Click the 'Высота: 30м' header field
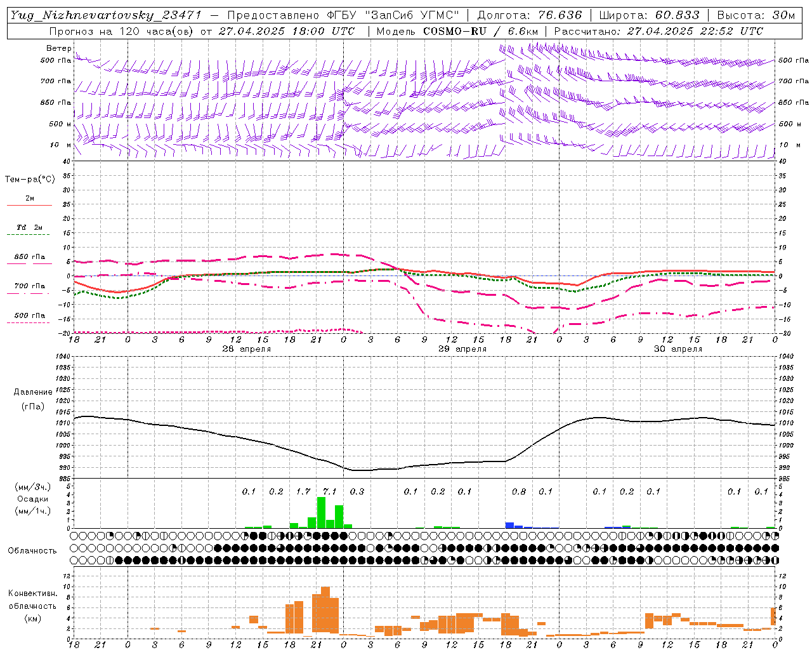Screen dimensions: 812x650 (755, 15)
